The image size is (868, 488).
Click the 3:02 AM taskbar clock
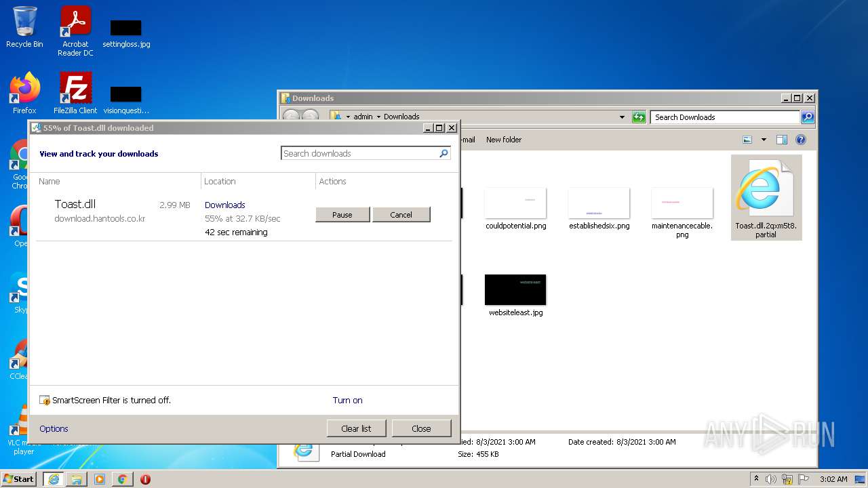point(833,479)
